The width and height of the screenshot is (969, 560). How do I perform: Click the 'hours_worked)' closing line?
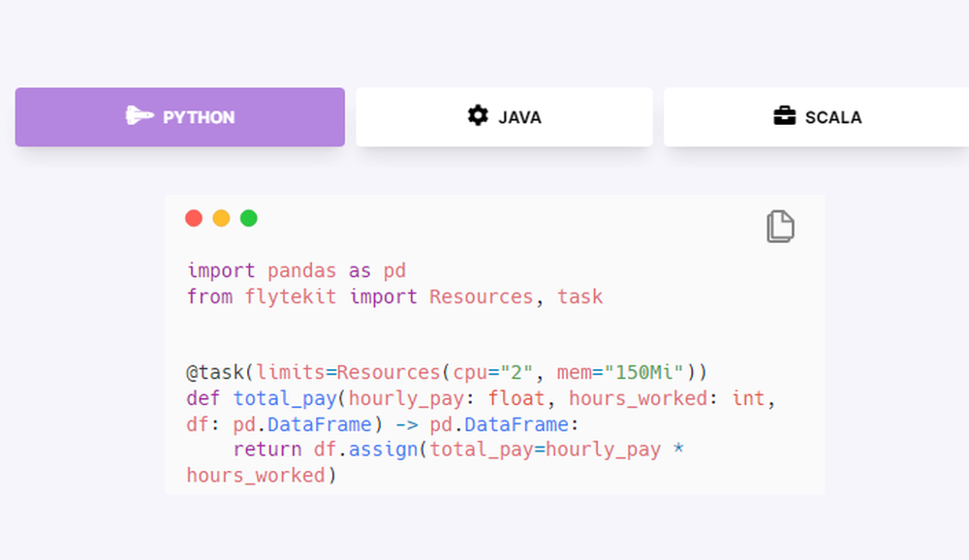pos(262,476)
